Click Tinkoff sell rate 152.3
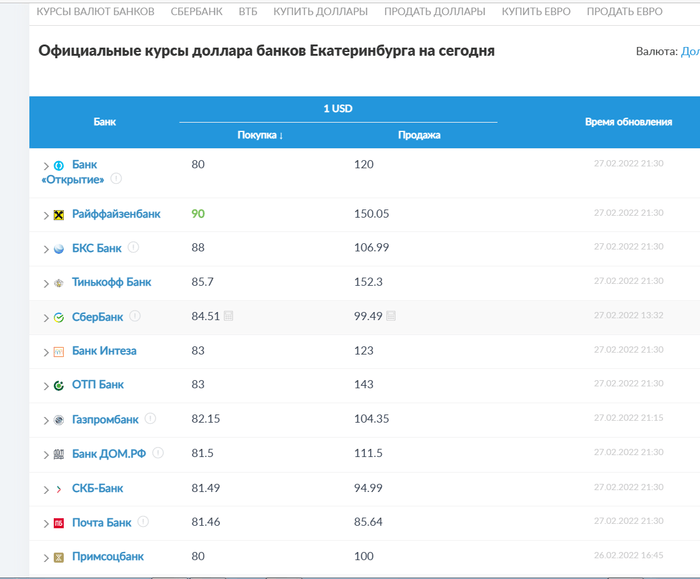 [x=368, y=282]
